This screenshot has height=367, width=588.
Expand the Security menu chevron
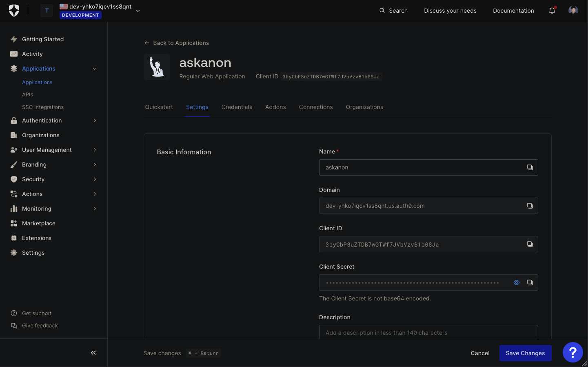(95, 179)
